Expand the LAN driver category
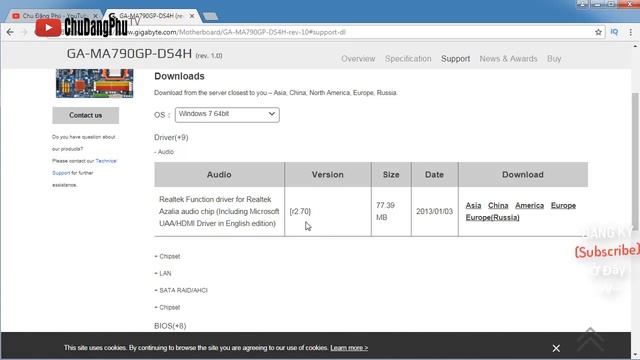640x360 pixels. click(x=163, y=273)
